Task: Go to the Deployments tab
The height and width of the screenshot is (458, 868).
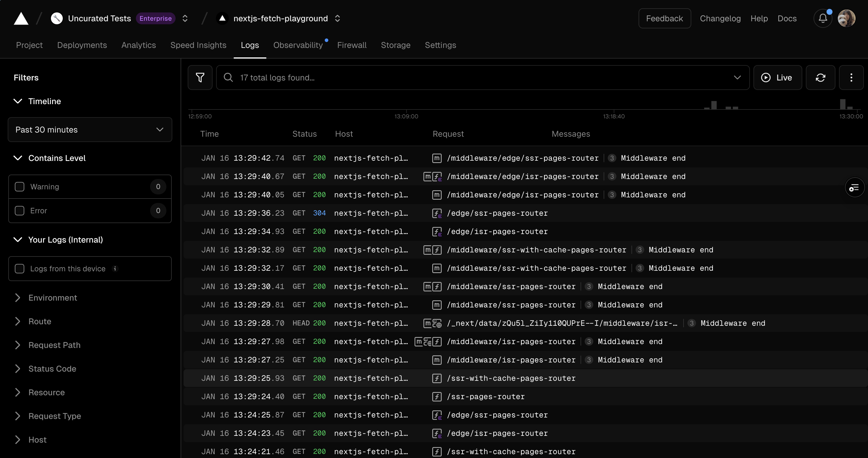Action: [x=82, y=45]
